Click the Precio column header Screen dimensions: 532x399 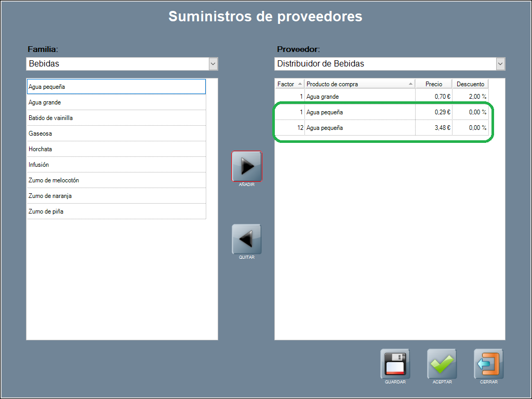[x=434, y=84]
